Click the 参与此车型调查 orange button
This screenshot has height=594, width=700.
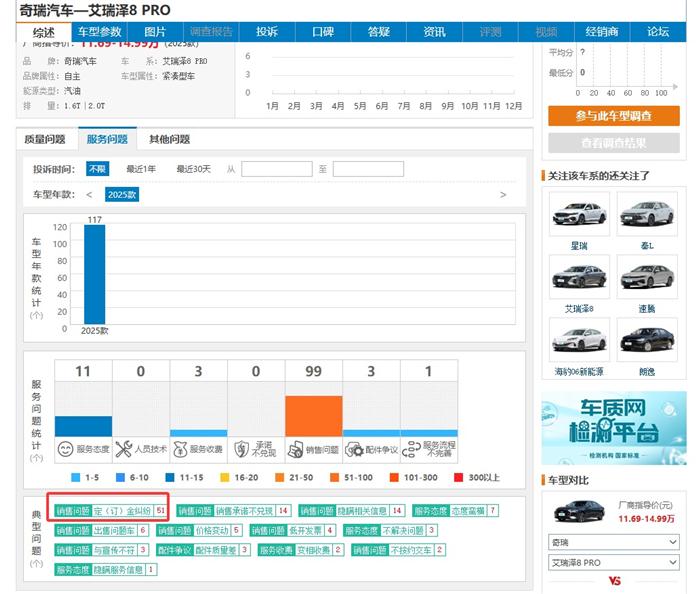pyautogui.click(x=613, y=116)
